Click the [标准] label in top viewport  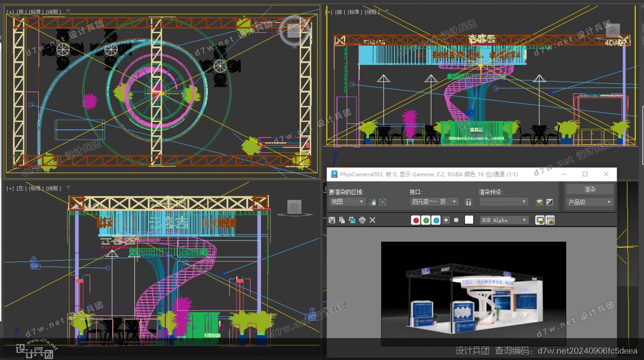[36, 12]
